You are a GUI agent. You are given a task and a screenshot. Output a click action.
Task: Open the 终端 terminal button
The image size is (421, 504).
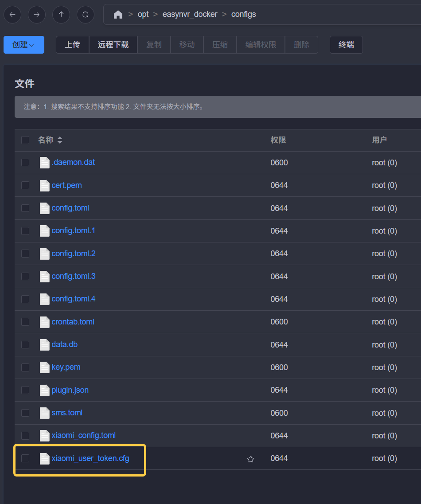coord(346,45)
